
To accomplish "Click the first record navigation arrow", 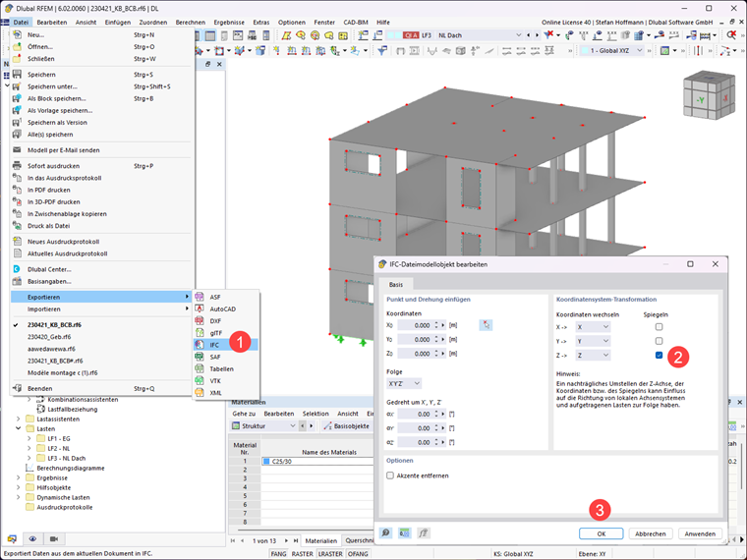I will point(233,540).
